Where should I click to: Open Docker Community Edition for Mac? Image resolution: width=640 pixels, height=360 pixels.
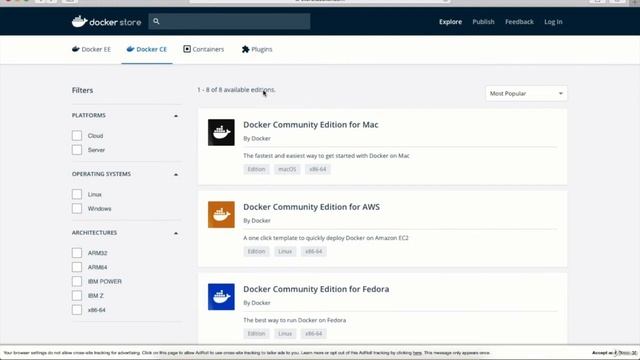click(x=311, y=125)
